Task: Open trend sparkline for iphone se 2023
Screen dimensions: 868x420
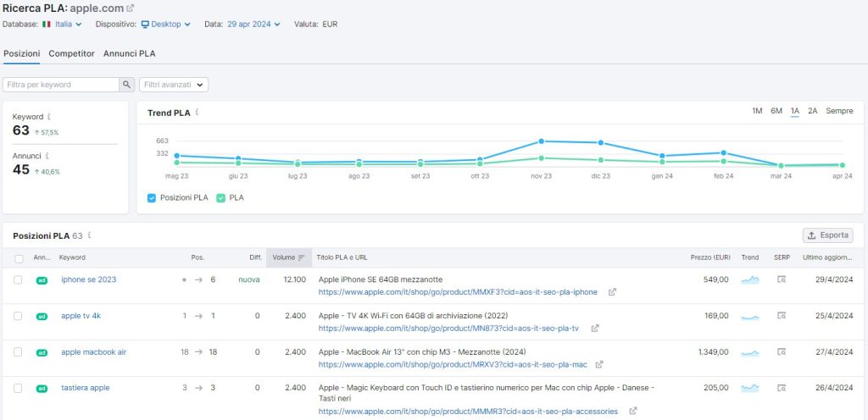Action: click(750, 280)
